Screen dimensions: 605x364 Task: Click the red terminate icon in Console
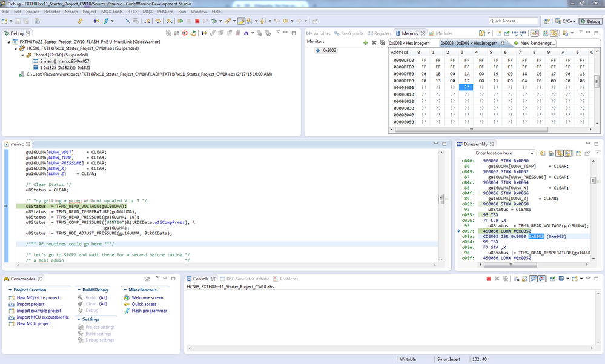[489, 279]
